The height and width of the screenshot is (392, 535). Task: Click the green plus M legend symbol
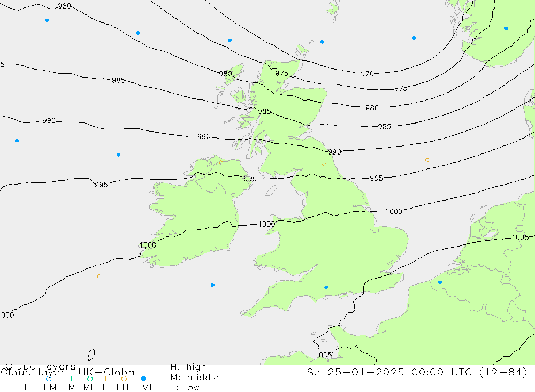coord(71,379)
